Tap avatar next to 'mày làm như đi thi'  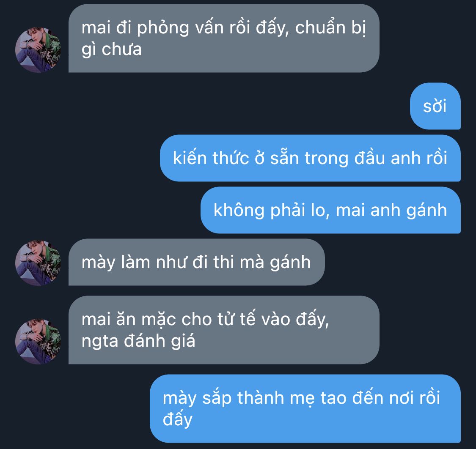pyautogui.click(x=38, y=263)
